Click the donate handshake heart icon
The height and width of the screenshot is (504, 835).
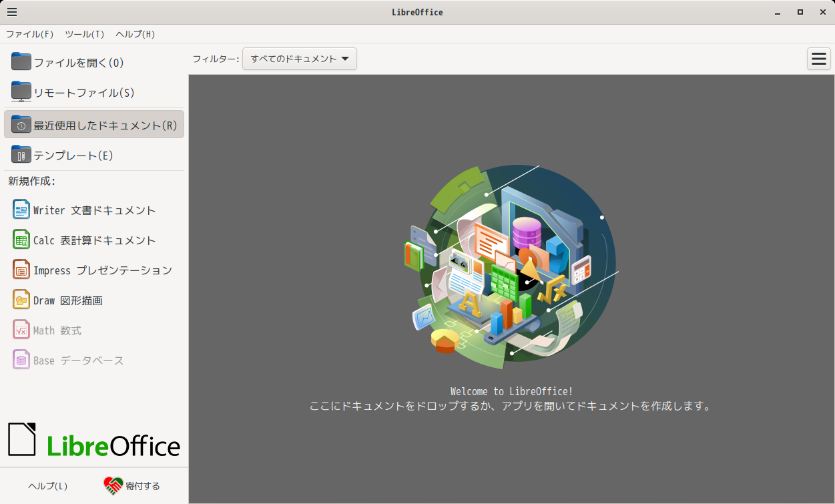tap(113, 485)
